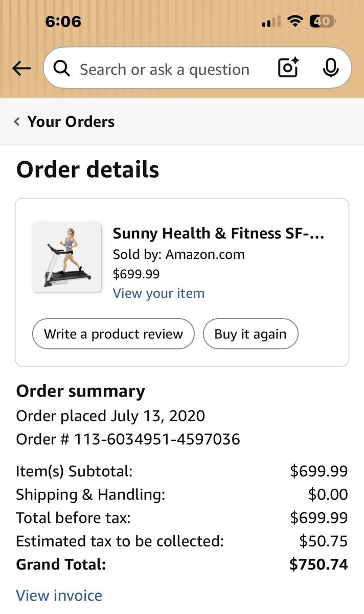The image size is (364, 614).
Task: Open the treadmill product thumbnail
Action: pyautogui.click(x=66, y=257)
